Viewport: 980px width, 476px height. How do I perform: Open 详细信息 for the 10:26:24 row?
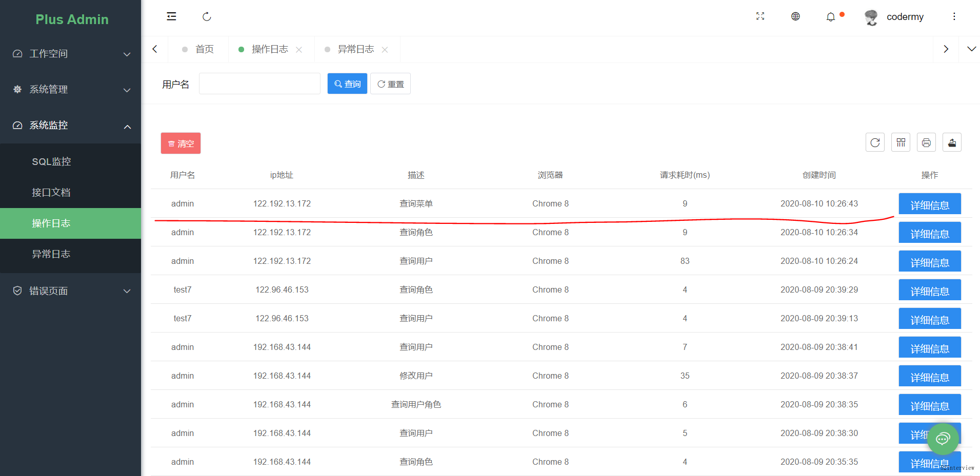[930, 262]
